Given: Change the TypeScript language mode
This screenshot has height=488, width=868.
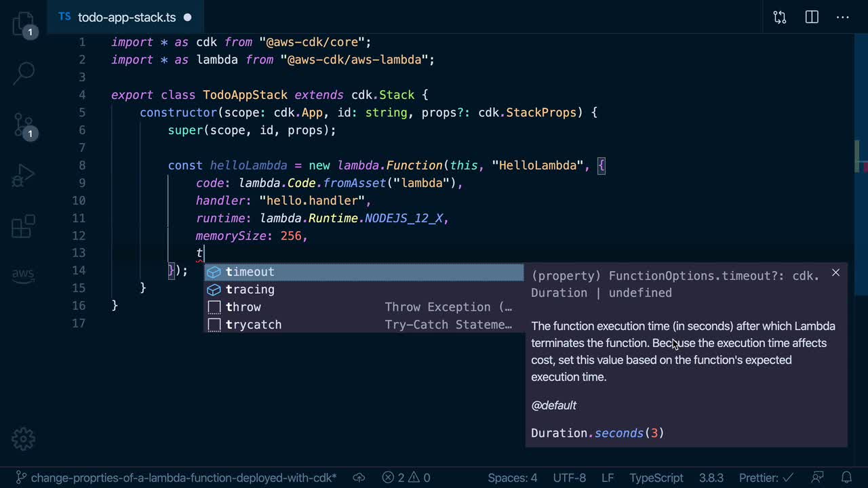Looking at the screenshot, I should pos(656,478).
